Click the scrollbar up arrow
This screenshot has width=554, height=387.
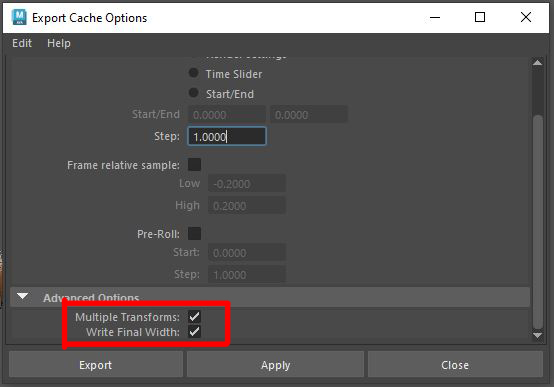pyautogui.click(x=537, y=63)
